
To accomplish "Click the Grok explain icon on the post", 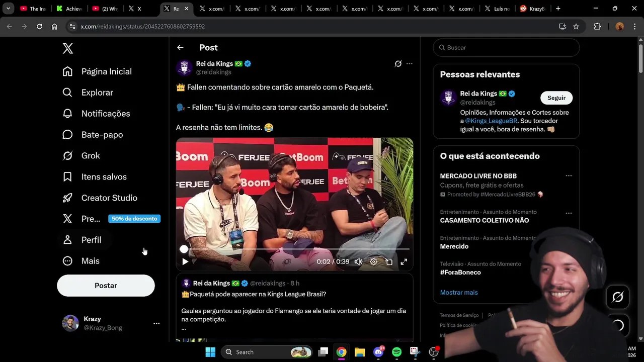I will click(398, 64).
